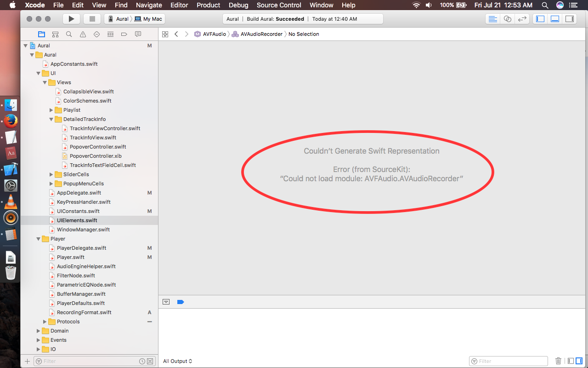Select the Aural scheme in toolbar
588x368 pixels.
click(x=119, y=19)
